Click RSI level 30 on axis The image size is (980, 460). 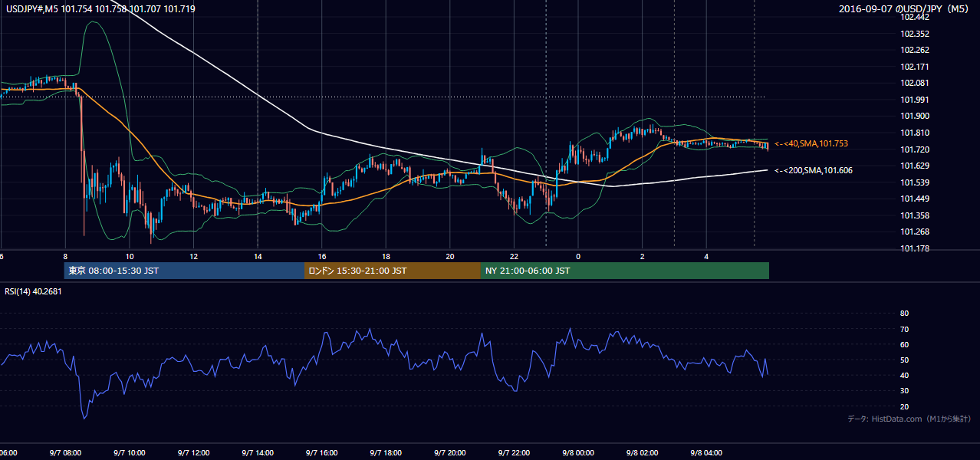coord(904,391)
